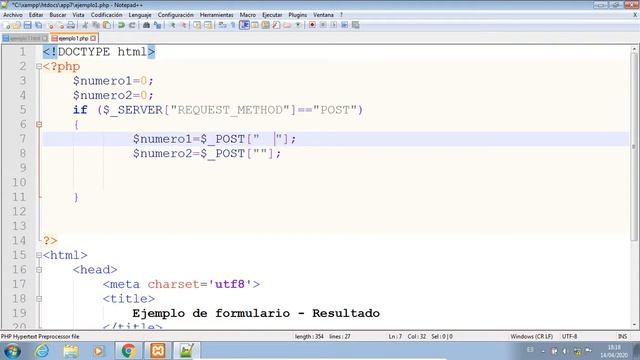Image resolution: width=640 pixels, height=360 pixels.
Task: Click 'PHP Hypertext Preprocessor file' status text
Action: [40, 336]
